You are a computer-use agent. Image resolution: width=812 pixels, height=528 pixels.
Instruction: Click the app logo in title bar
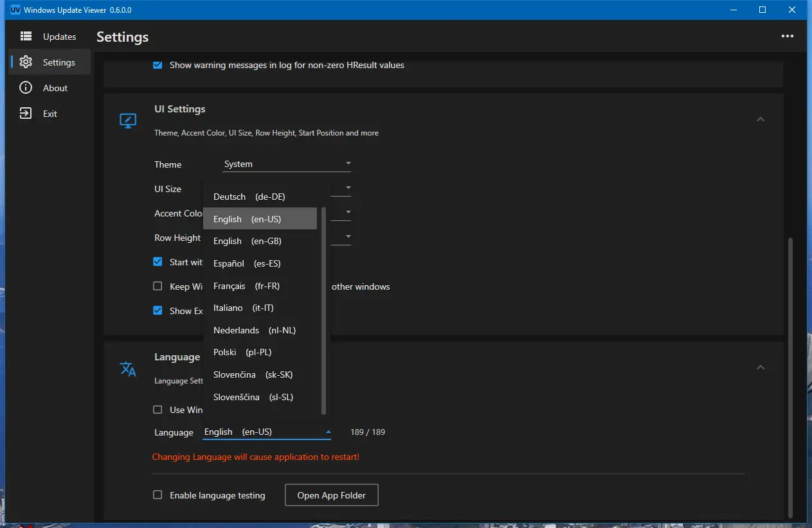click(x=15, y=10)
